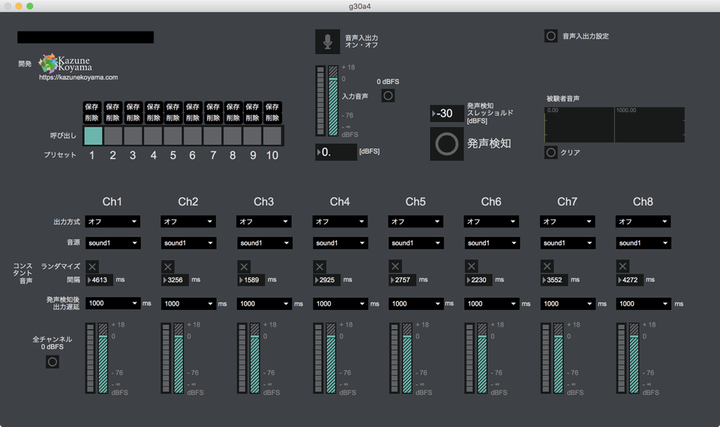Click 削除 above preset 10
This screenshot has height=427, width=720.
pos(271,116)
